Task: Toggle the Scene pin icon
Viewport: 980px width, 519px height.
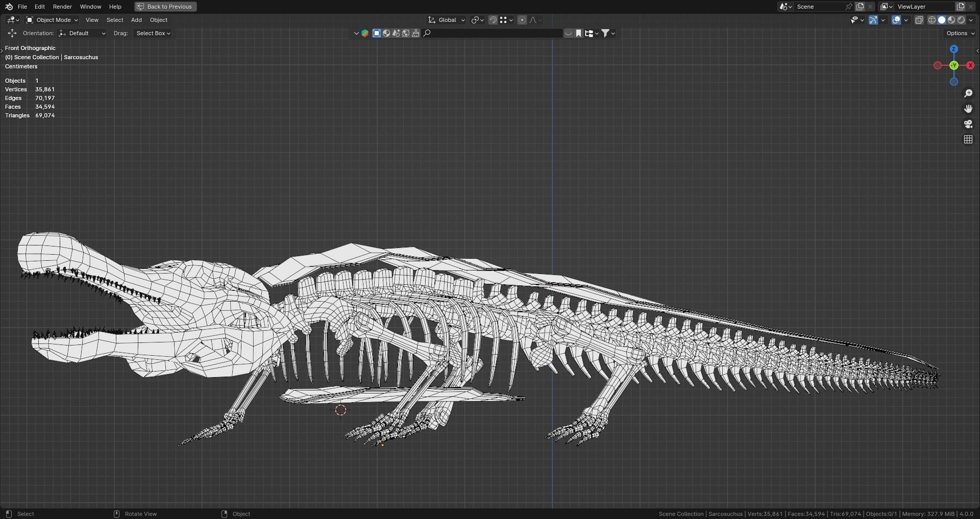Action: point(848,7)
